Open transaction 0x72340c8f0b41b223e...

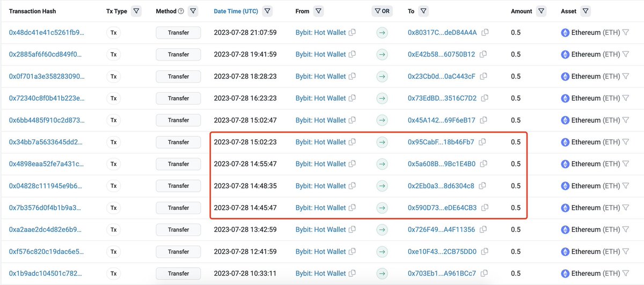[47, 98]
